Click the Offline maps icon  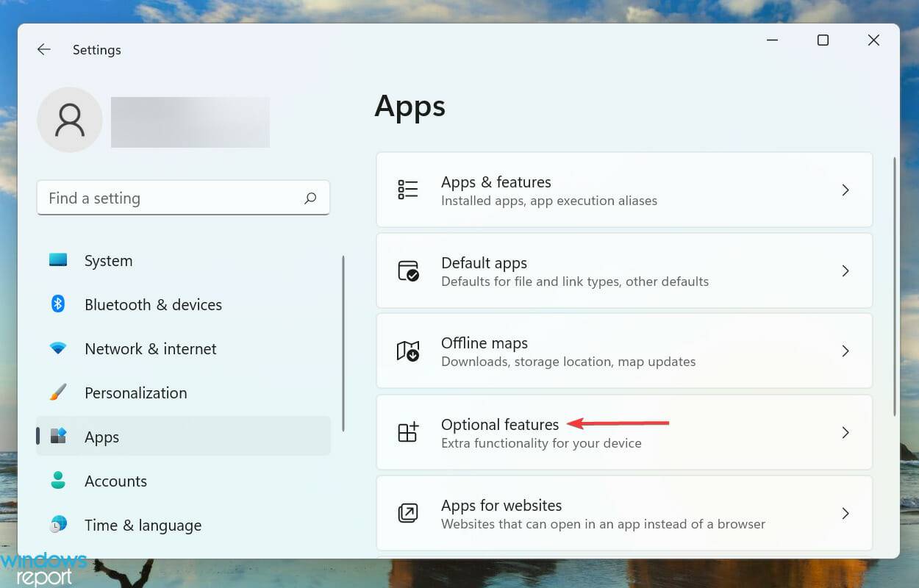pyautogui.click(x=409, y=351)
